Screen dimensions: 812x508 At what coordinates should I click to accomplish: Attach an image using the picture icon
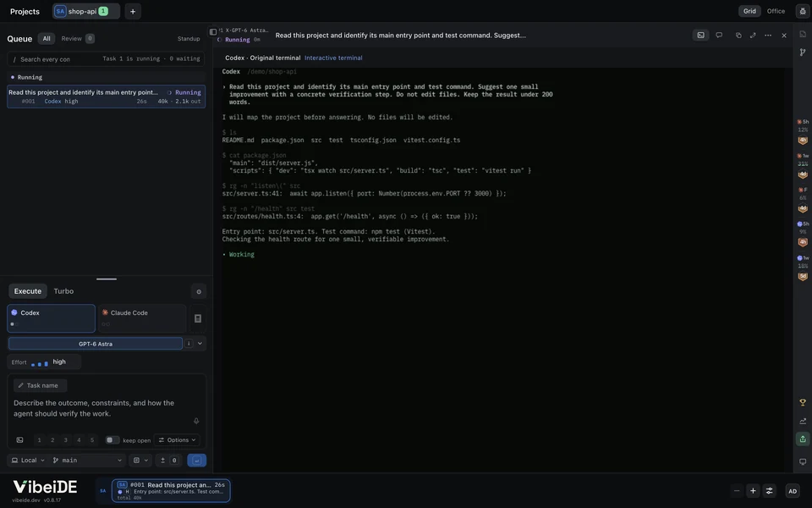tap(19, 440)
